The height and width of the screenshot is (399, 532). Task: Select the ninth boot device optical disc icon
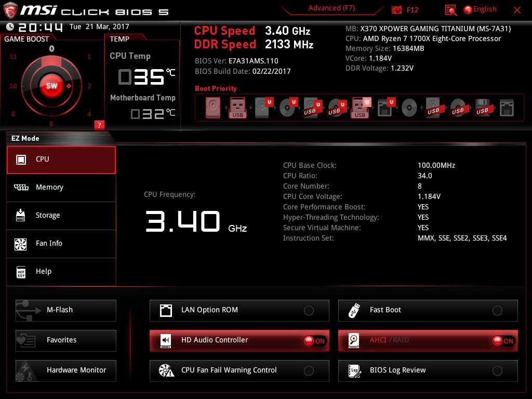point(409,108)
